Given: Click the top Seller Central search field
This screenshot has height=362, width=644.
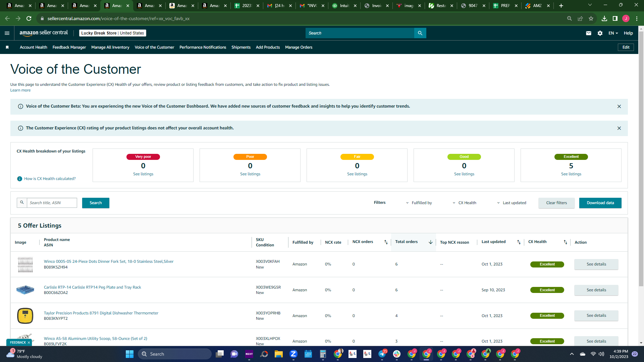Looking at the screenshot, I should [x=360, y=33].
